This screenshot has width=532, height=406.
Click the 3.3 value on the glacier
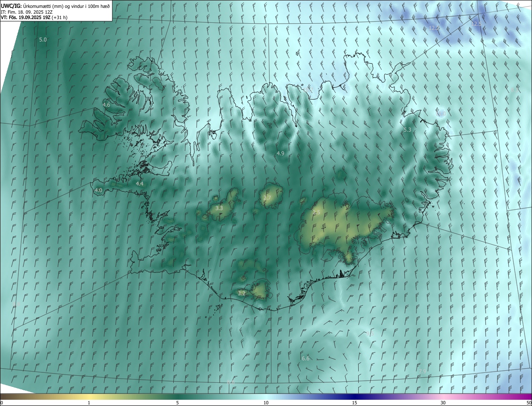click(x=219, y=208)
